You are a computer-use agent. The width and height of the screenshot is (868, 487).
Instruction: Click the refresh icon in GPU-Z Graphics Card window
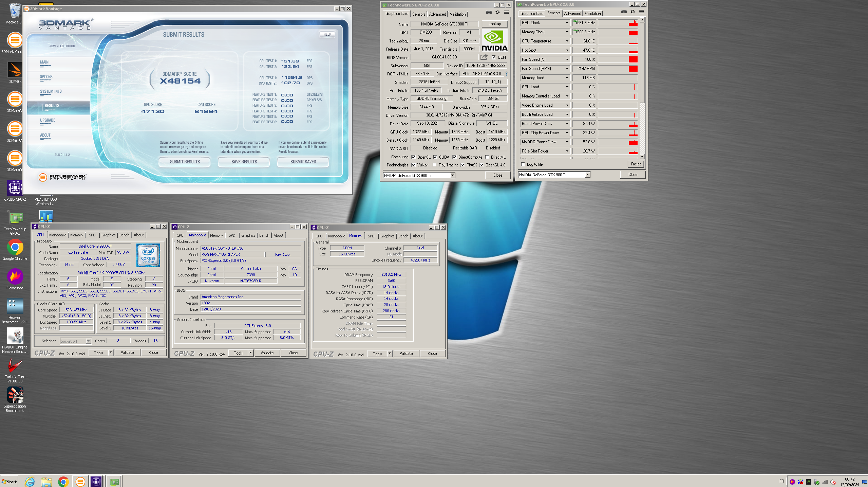click(x=497, y=13)
